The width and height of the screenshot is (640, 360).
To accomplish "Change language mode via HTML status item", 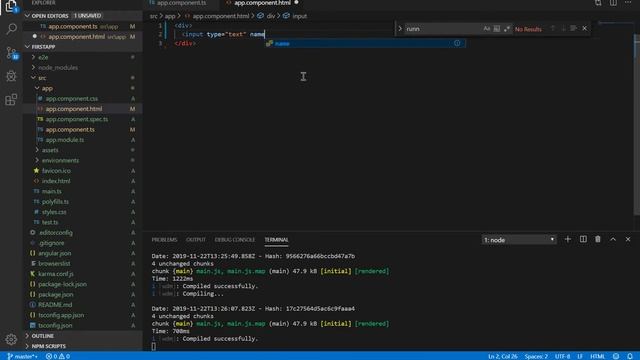I will point(597,356).
